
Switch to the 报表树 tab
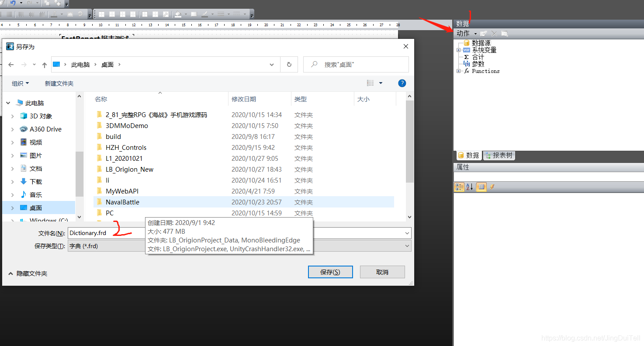[x=499, y=156]
